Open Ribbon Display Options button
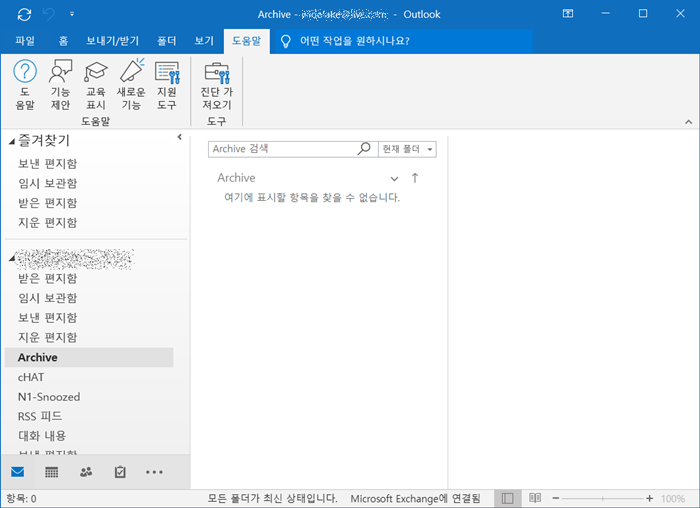 [568, 14]
